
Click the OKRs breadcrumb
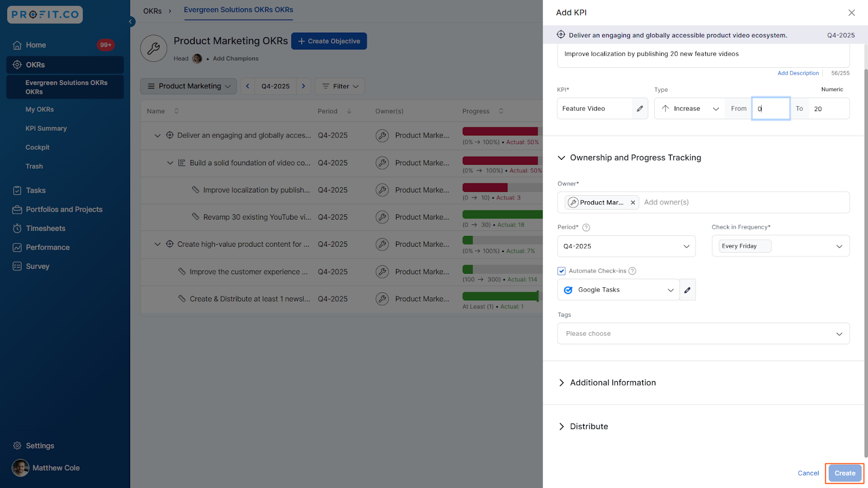(152, 11)
